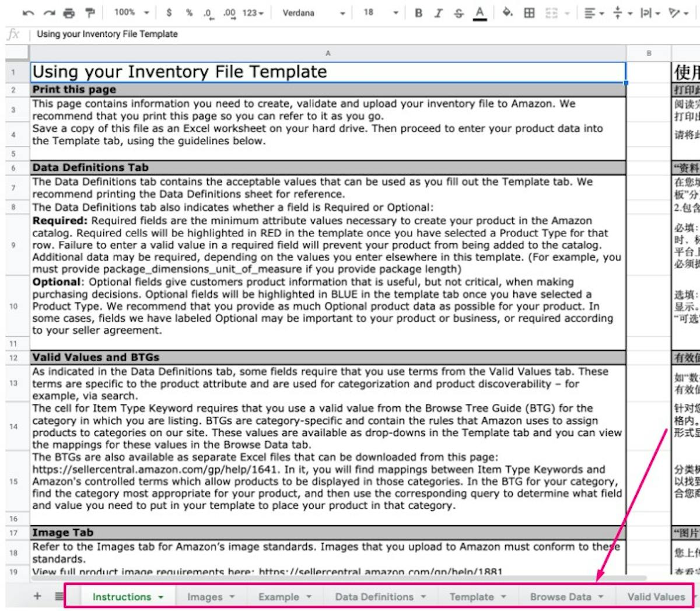Format the cell as currency
Image resolution: width=700 pixels, height=611 pixels.
pos(169,12)
